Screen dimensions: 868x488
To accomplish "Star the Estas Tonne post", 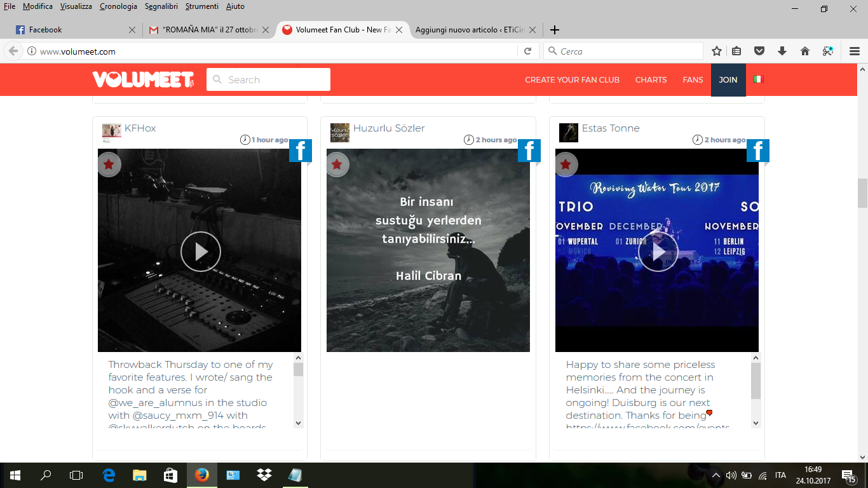I will tap(566, 165).
